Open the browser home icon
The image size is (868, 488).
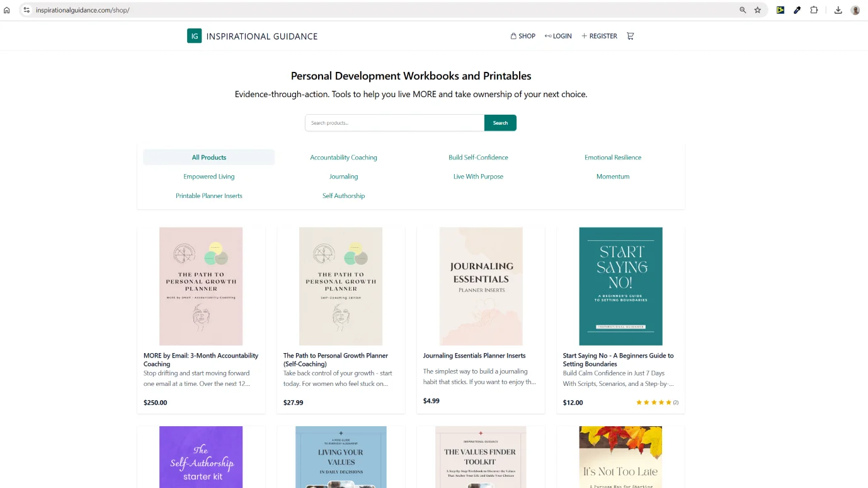tap(7, 10)
